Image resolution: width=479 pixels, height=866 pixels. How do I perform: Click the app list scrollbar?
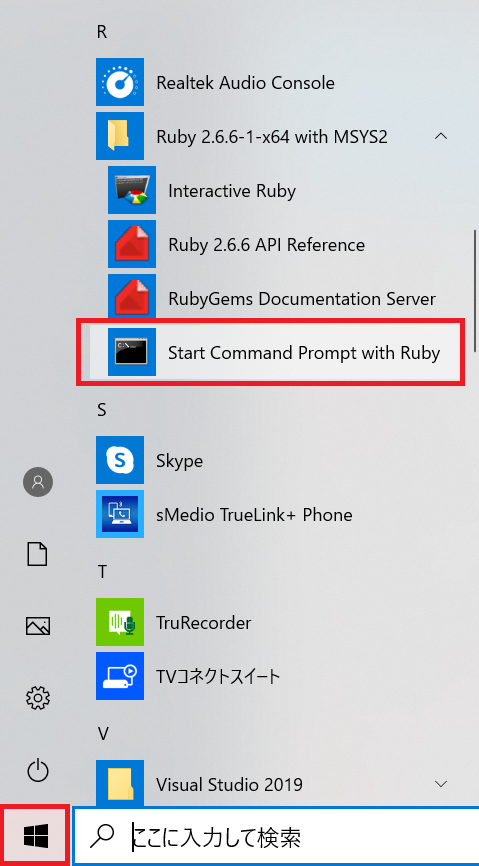[475, 291]
